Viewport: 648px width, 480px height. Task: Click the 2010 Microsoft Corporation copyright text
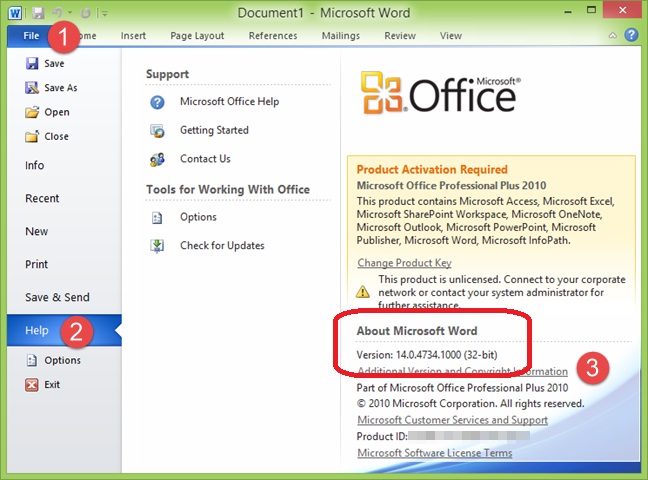point(470,404)
